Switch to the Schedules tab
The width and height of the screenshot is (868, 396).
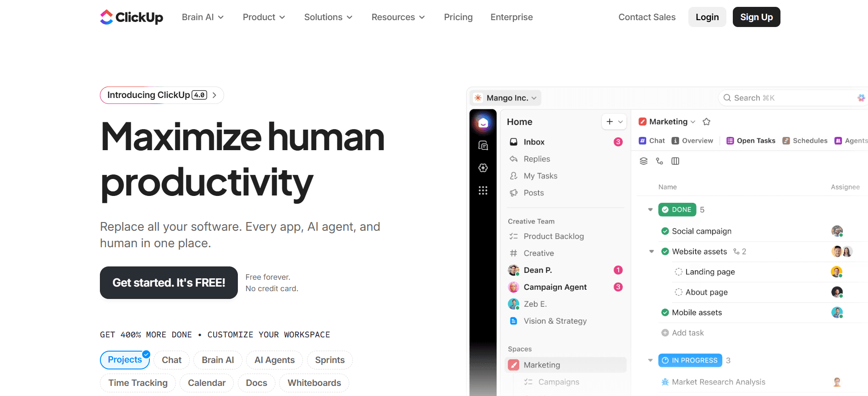pos(805,141)
